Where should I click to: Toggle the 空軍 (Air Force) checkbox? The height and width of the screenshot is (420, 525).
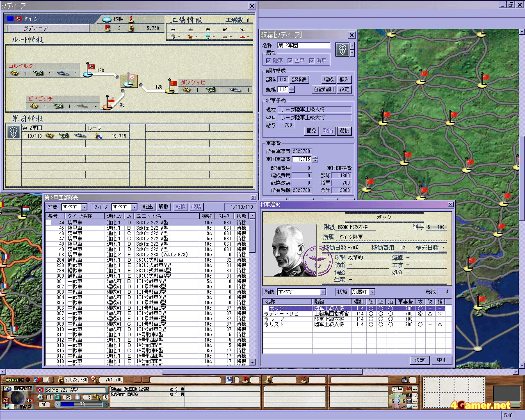click(290, 61)
